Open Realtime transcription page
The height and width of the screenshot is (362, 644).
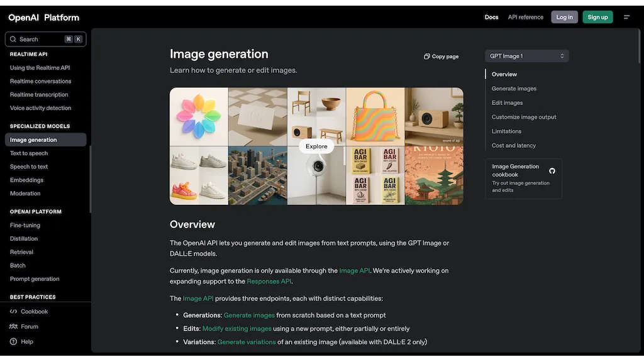point(39,94)
